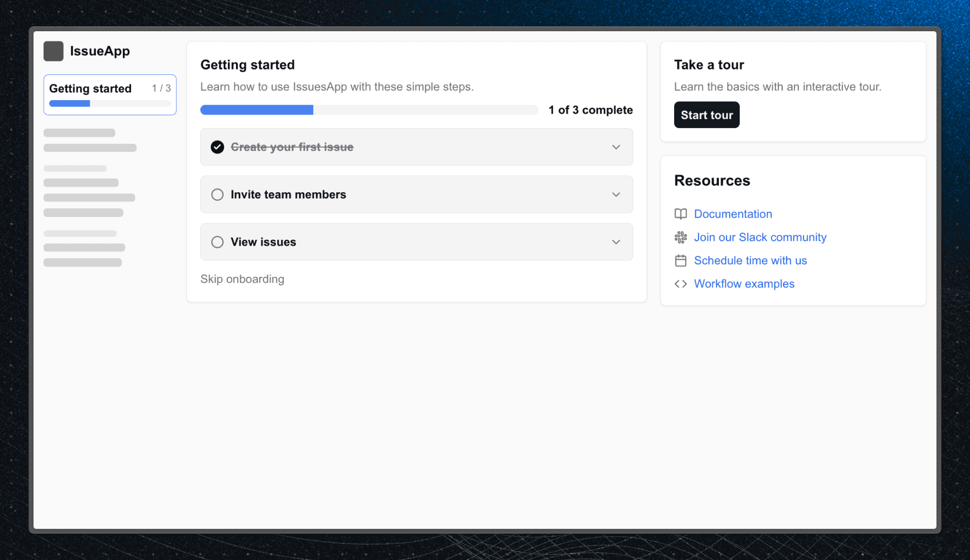Click Skip onboarding
This screenshot has width=970, height=560.
tap(242, 279)
